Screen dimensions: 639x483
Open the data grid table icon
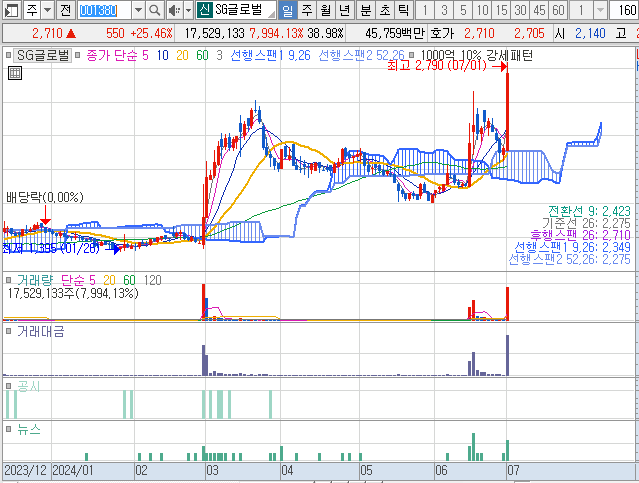pyautogui.click(x=15, y=73)
